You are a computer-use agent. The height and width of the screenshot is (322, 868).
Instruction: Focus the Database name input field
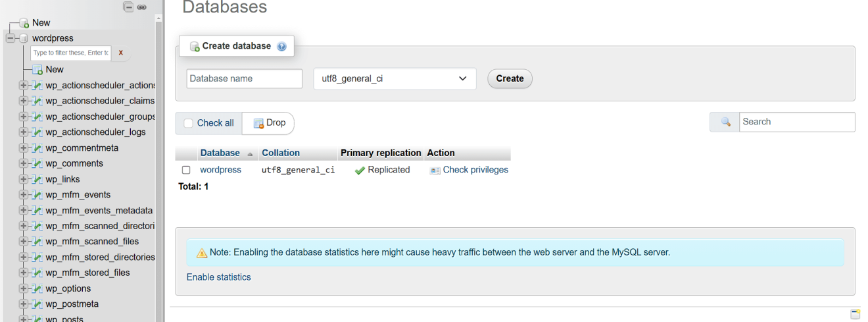(x=245, y=78)
